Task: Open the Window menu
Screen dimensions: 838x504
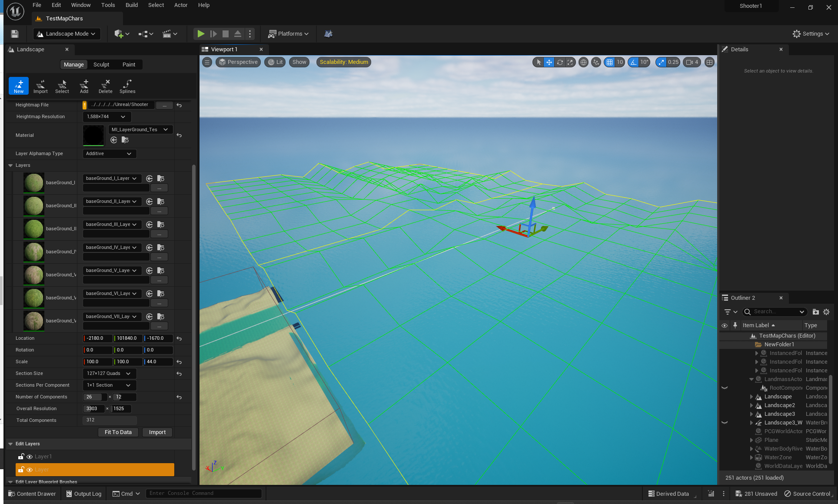Action: tap(81, 5)
